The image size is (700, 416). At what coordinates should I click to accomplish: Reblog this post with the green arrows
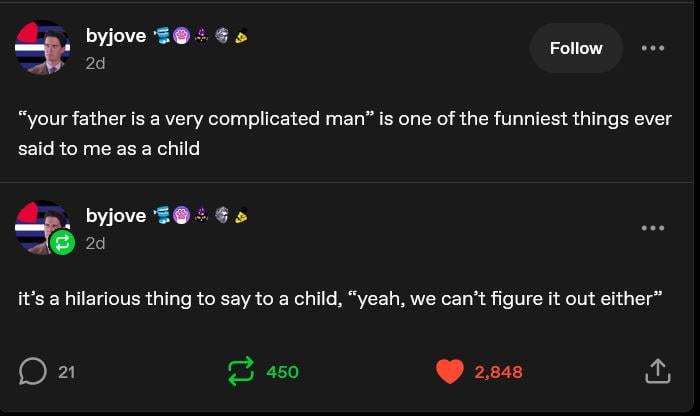pyautogui.click(x=241, y=372)
